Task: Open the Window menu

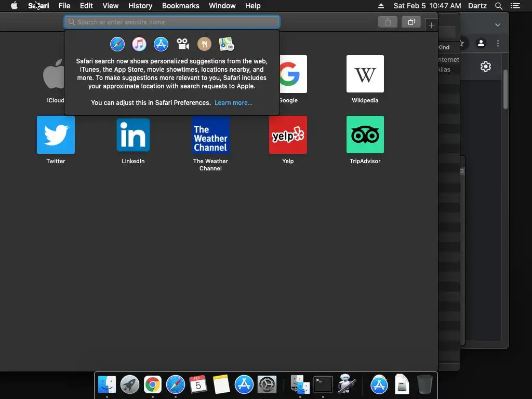Action: click(222, 6)
